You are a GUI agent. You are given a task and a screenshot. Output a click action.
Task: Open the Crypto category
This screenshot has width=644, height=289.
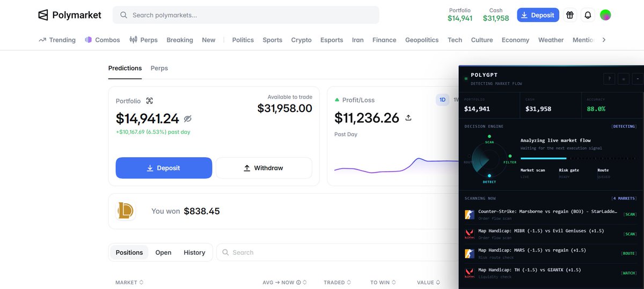point(302,40)
